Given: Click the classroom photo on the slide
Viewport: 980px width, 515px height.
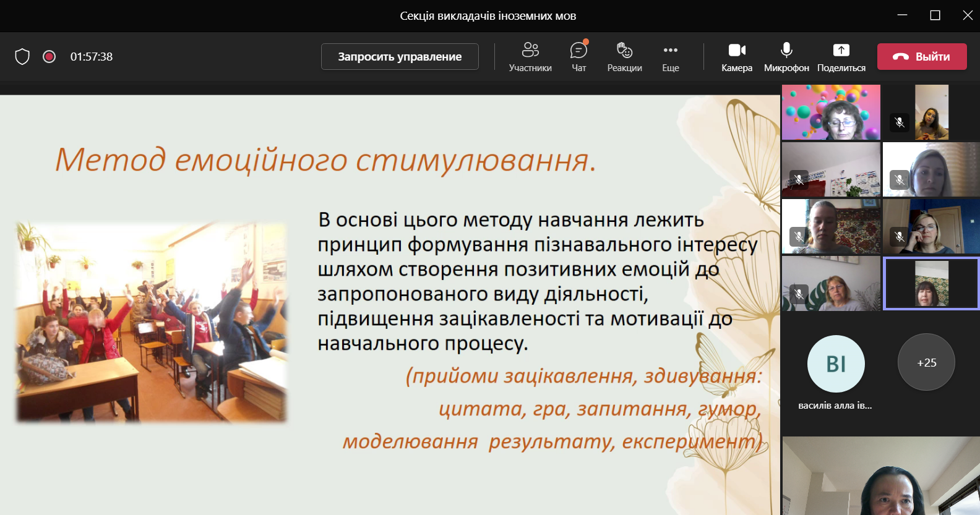Looking at the screenshot, I should [152, 323].
